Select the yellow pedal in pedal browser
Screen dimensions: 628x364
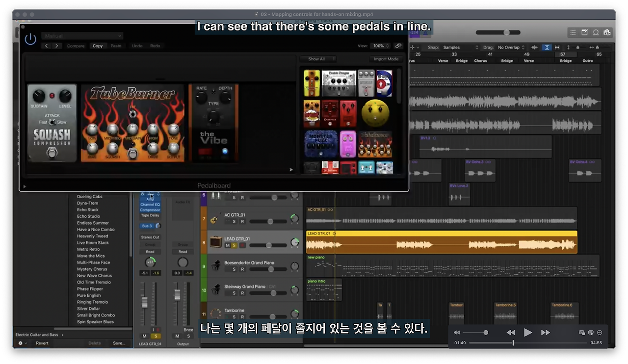click(312, 83)
